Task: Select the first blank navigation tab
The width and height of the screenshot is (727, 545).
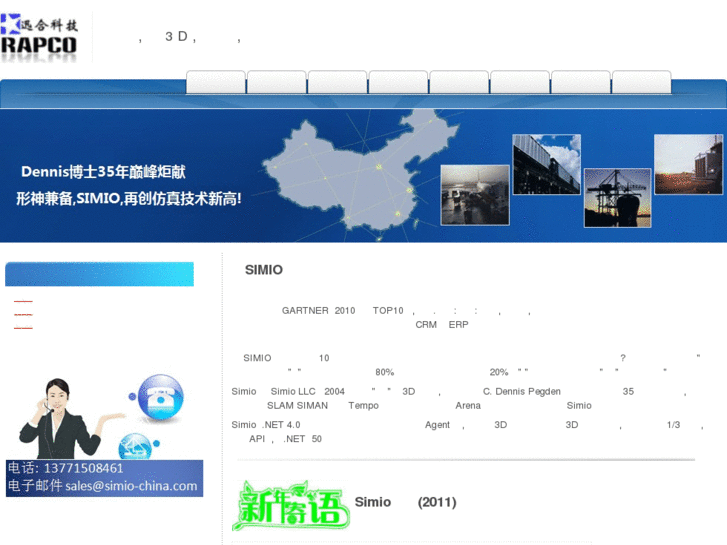Action: (216, 82)
